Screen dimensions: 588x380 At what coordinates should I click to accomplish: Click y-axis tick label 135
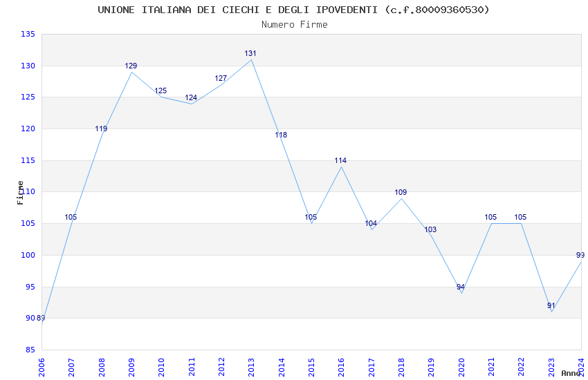(x=28, y=34)
